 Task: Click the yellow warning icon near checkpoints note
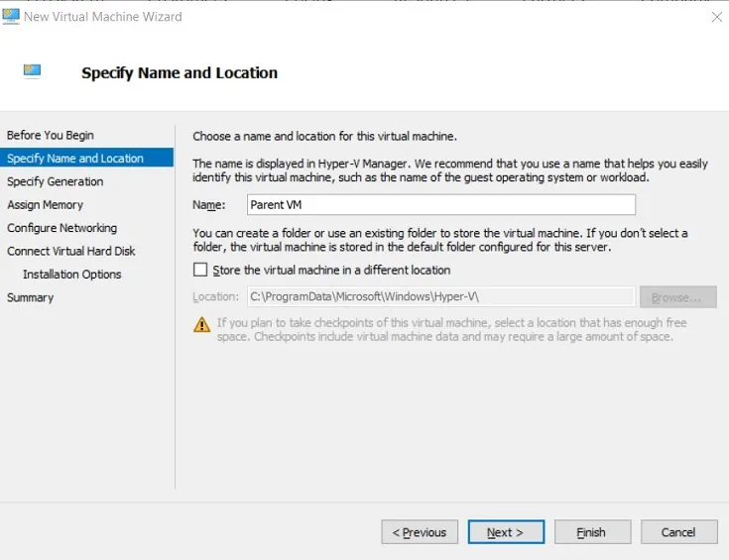(201, 324)
